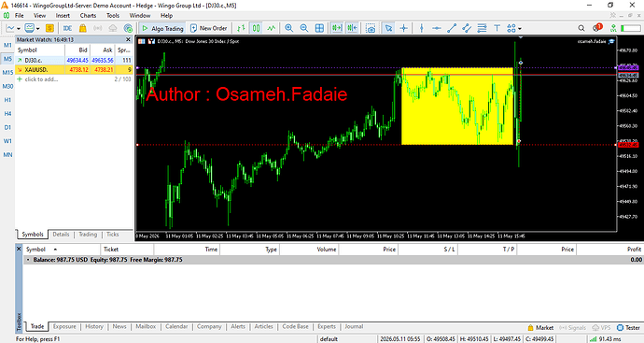This screenshot has height=343, width=644.
Task: Open the Market shopping bag icon
Action: [x=82, y=28]
